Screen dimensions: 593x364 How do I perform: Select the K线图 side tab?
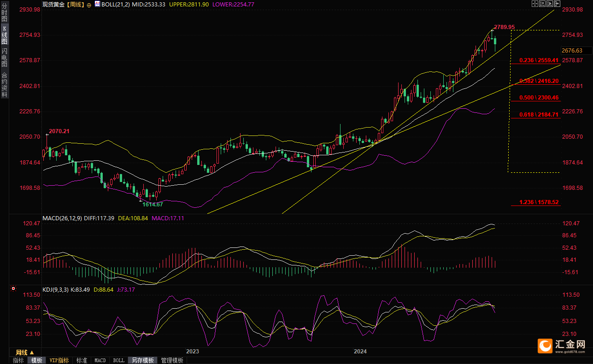pos(5,35)
